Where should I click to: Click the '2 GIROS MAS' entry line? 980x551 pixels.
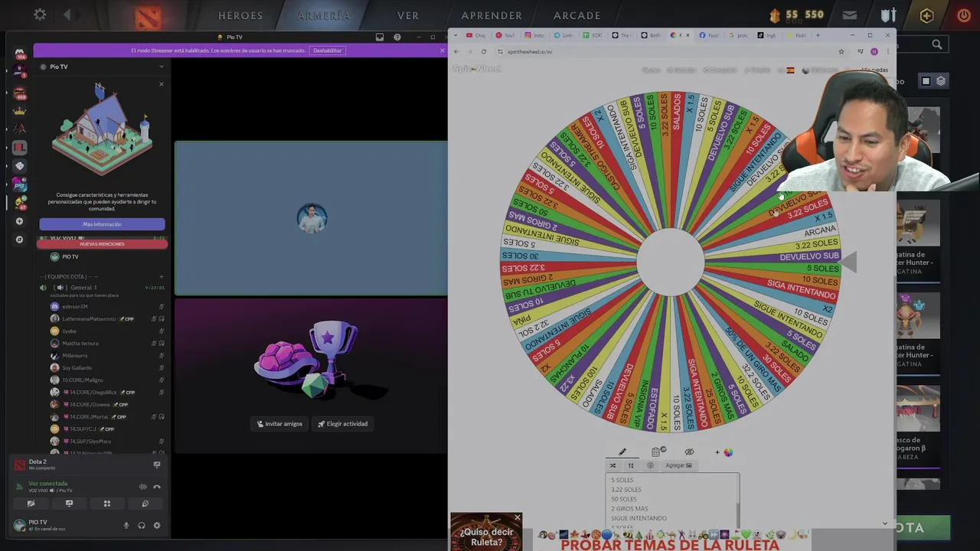[629, 509]
